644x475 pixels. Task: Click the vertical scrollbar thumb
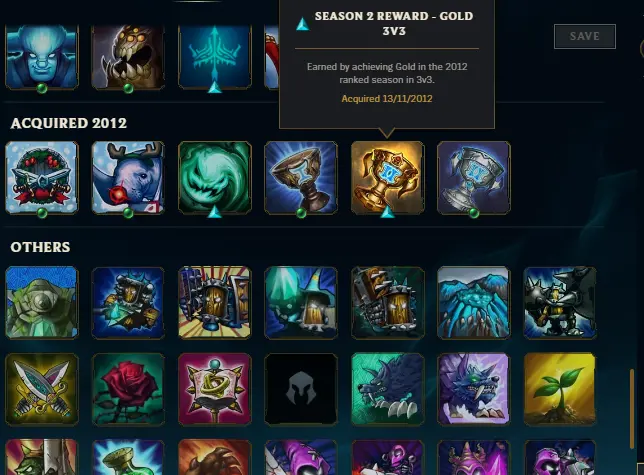[632, 409]
